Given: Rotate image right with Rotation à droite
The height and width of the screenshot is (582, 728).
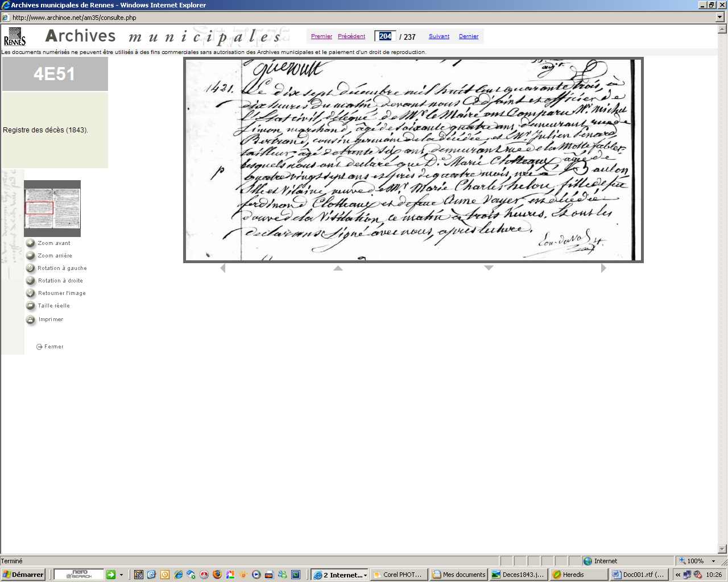Looking at the screenshot, I should (x=31, y=281).
